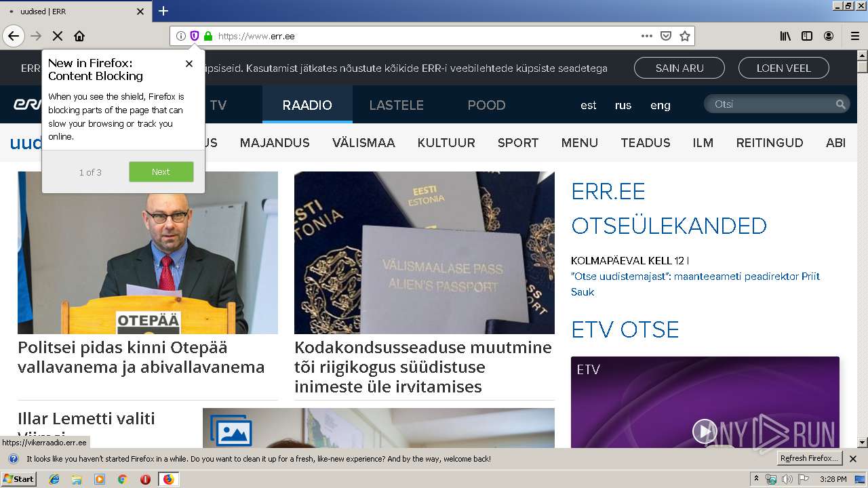The width and height of the screenshot is (868, 488).
Task: Open alien's passport article photo
Action: tap(425, 252)
